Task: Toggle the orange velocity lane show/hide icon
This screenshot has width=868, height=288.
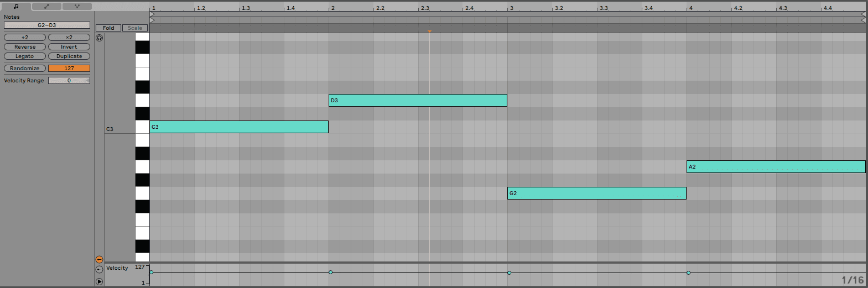Action: pos(100,259)
